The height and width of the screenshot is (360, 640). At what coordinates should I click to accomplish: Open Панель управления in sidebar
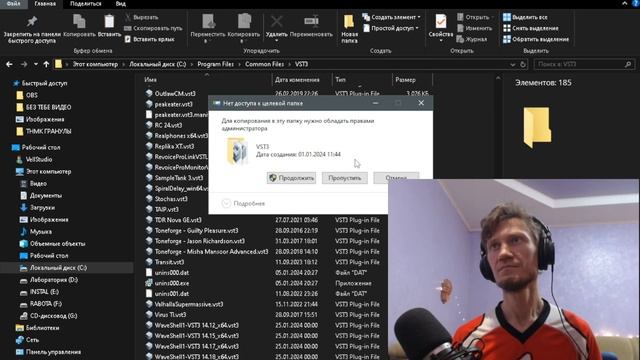[53, 352]
